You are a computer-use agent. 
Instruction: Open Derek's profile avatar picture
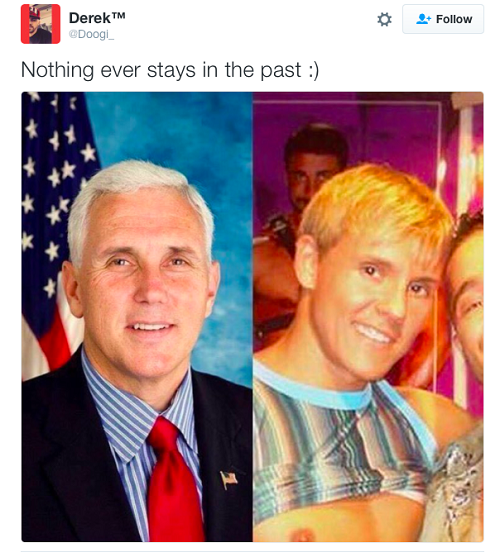(40, 24)
